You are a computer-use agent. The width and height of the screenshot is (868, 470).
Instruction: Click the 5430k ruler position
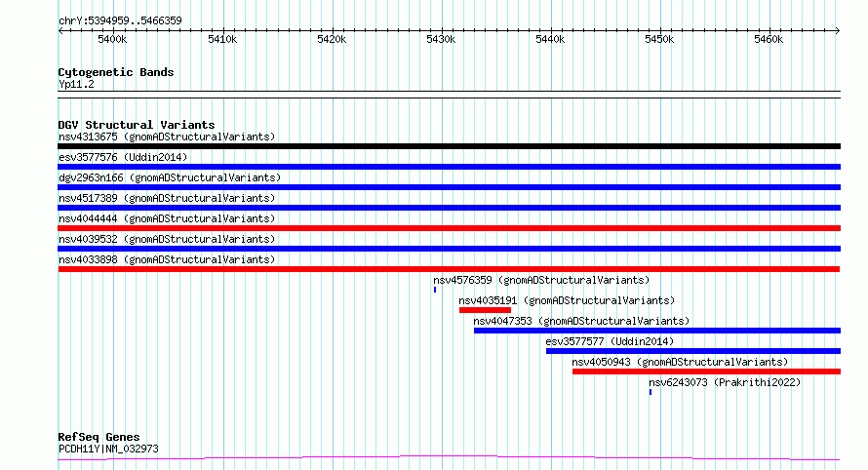[x=441, y=39]
